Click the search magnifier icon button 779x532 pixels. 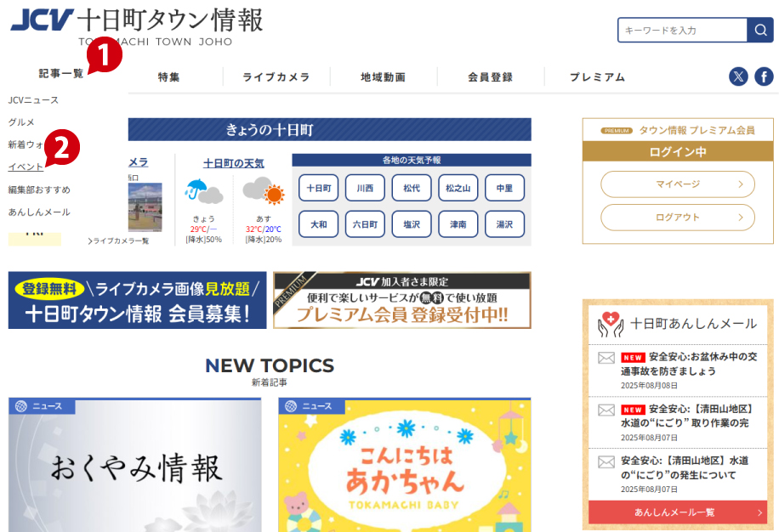(760, 31)
